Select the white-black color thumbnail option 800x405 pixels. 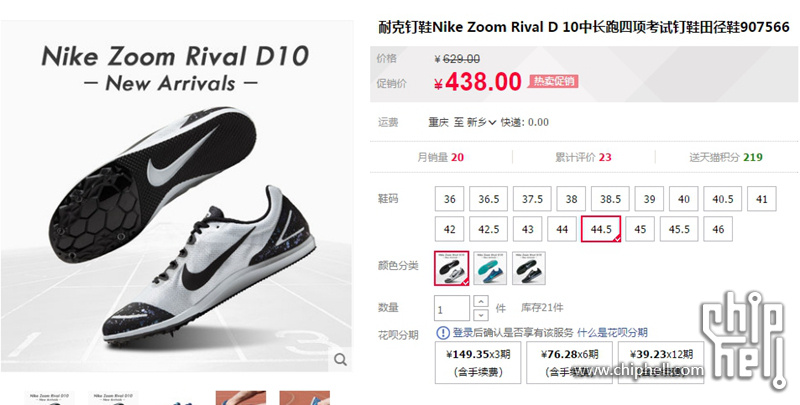point(451,268)
